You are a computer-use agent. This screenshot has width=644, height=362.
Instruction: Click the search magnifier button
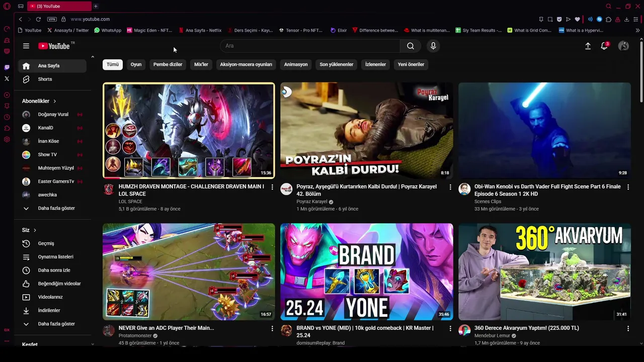[x=411, y=46]
